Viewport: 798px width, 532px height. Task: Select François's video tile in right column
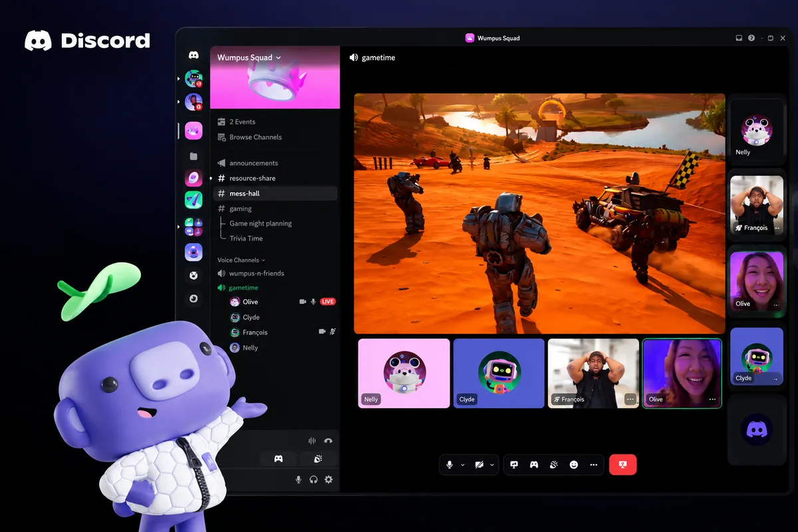tap(757, 205)
